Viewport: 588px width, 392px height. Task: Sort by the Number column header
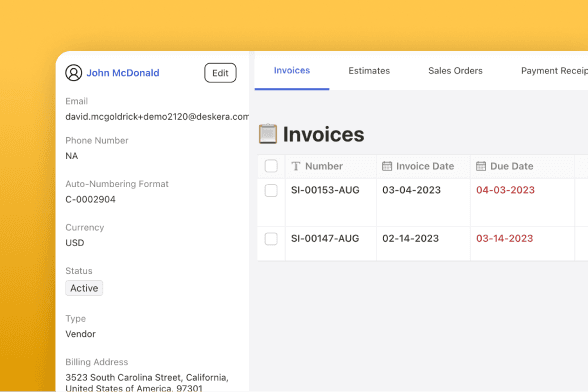(x=324, y=166)
